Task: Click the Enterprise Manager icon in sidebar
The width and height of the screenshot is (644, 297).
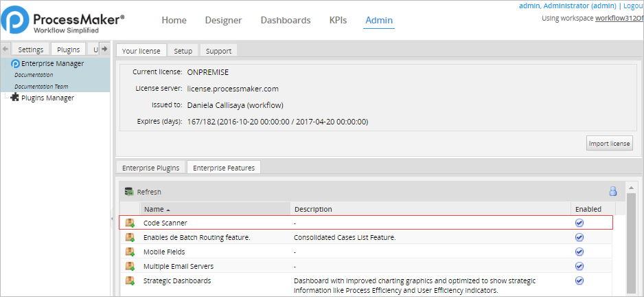Action: (x=15, y=64)
